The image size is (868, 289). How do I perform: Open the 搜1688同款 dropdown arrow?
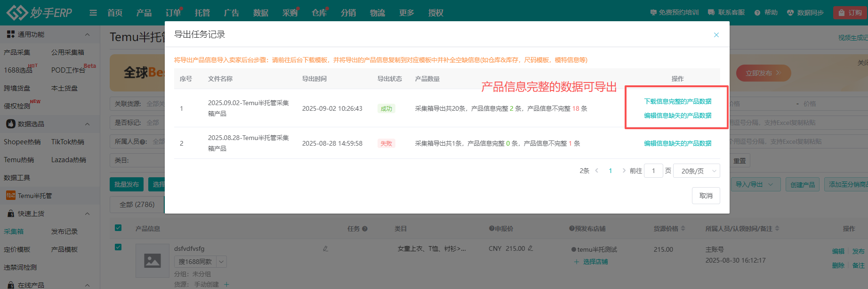[x=221, y=262]
